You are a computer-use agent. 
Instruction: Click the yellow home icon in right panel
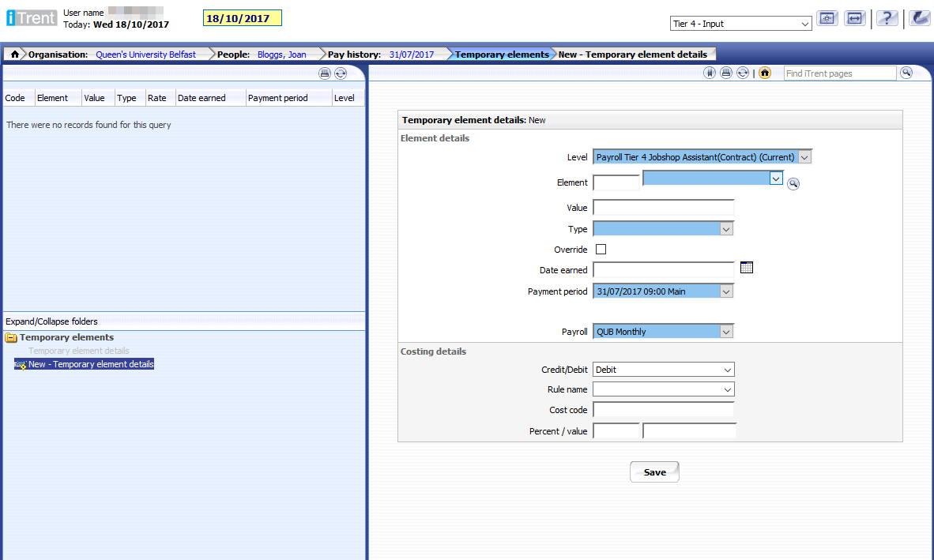[x=764, y=73]
